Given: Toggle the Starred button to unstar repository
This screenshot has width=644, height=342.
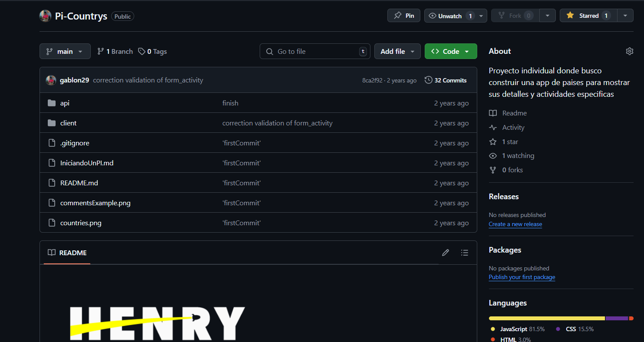Looking at the screenshot, I should click(588, 16).
